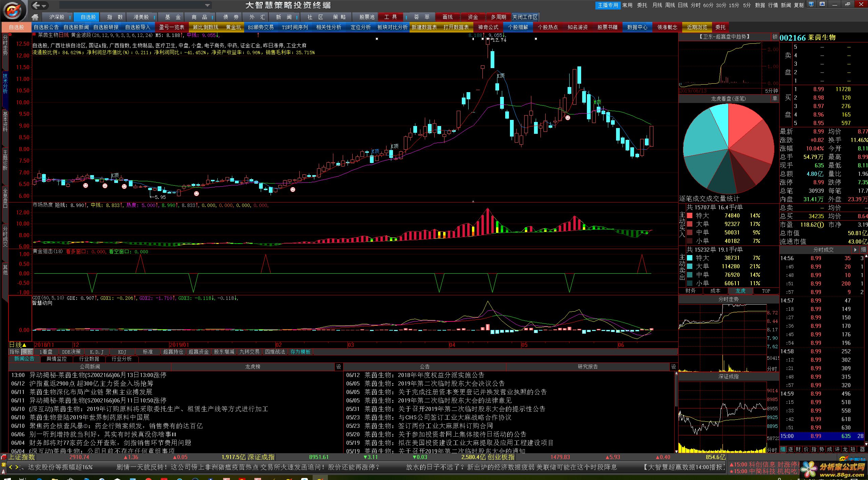This screenshot has height=480, width=868.
Task: Collapse the panel using small triangle below chart
Action: pos(473,201)
